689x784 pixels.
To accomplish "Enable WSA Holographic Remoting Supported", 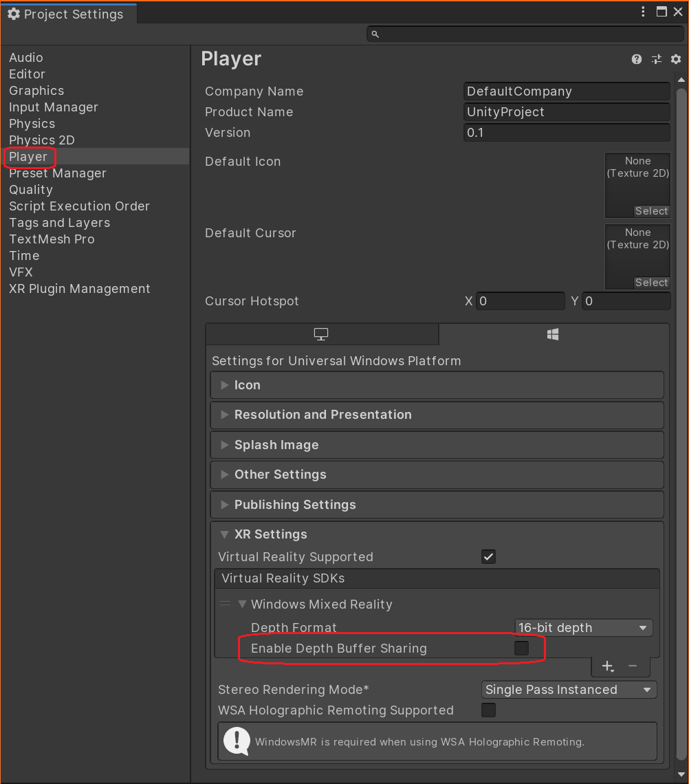I will click(488, 710).
